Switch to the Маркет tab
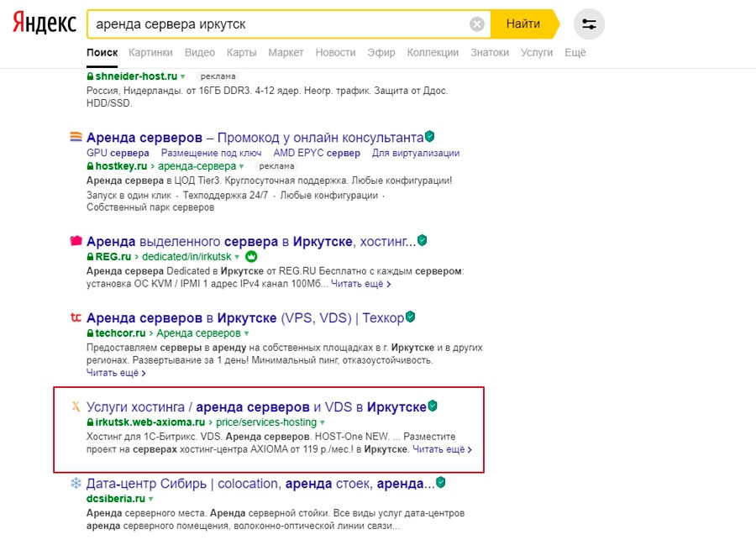The image size is (756, 545). (286, 53)
